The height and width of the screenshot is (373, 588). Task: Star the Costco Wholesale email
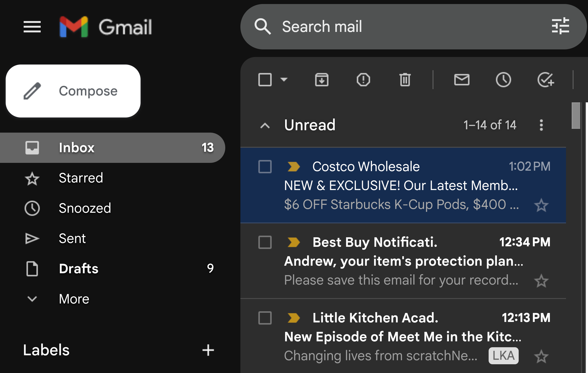pos(541,205)
